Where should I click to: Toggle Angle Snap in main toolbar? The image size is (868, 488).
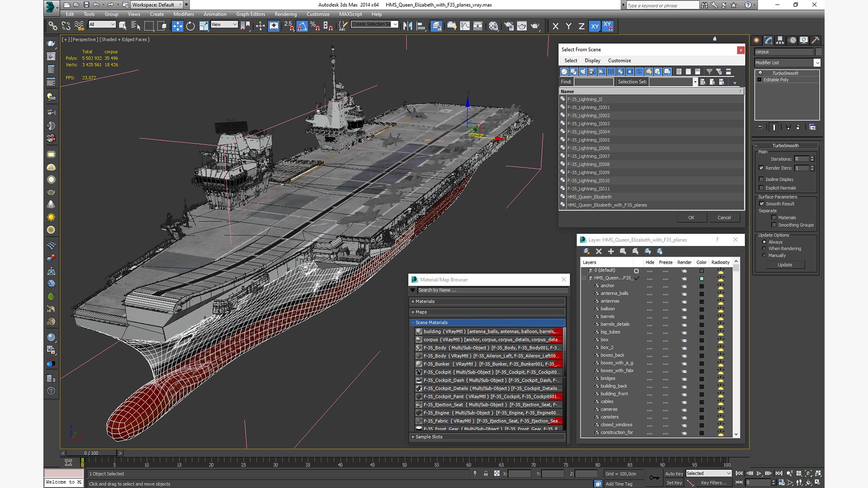click(302, 26)
